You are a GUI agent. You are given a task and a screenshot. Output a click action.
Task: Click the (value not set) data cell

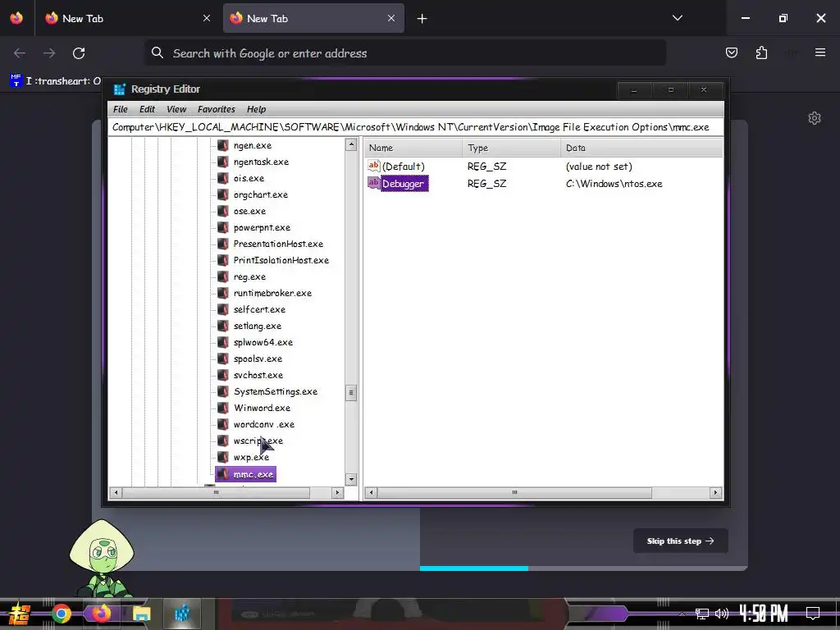[599, 167]
